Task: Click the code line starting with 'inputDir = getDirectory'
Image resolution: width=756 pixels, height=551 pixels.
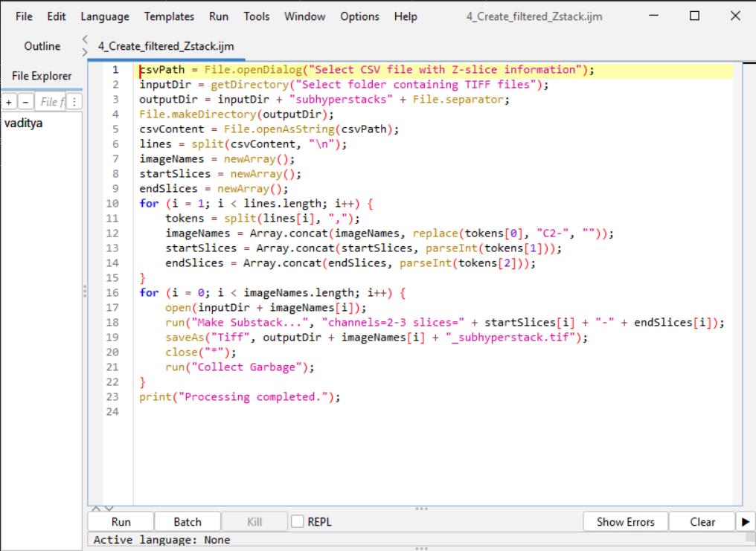Action: point(345,85)
